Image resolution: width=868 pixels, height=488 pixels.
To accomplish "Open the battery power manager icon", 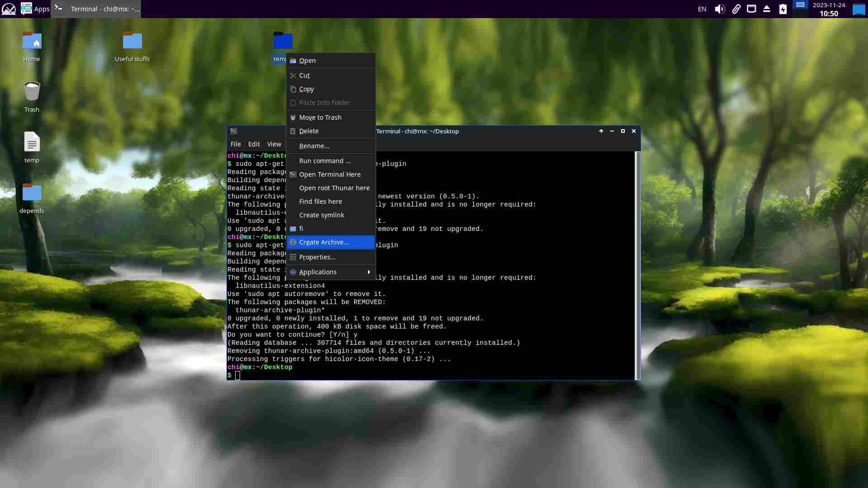I will coord(783,9).
